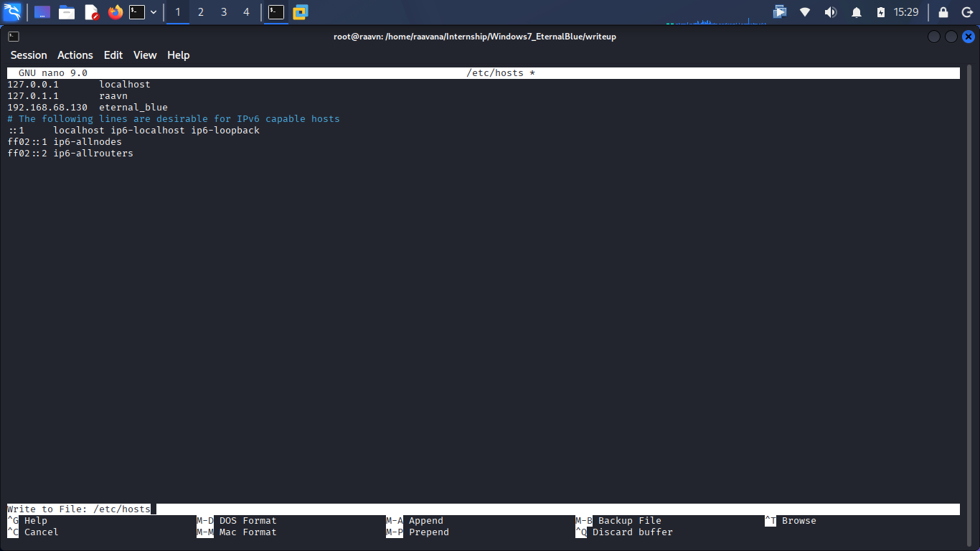980x551 pixels.
Task: Open the notifications bell icon
Action: 857,12
